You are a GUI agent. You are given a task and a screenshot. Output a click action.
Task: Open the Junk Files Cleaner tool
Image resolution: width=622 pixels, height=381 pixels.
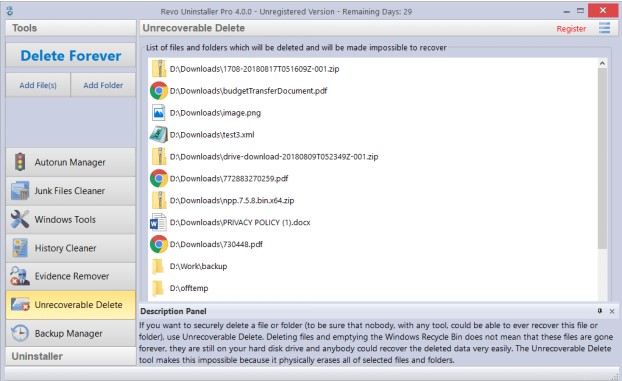tap(71, 191)
